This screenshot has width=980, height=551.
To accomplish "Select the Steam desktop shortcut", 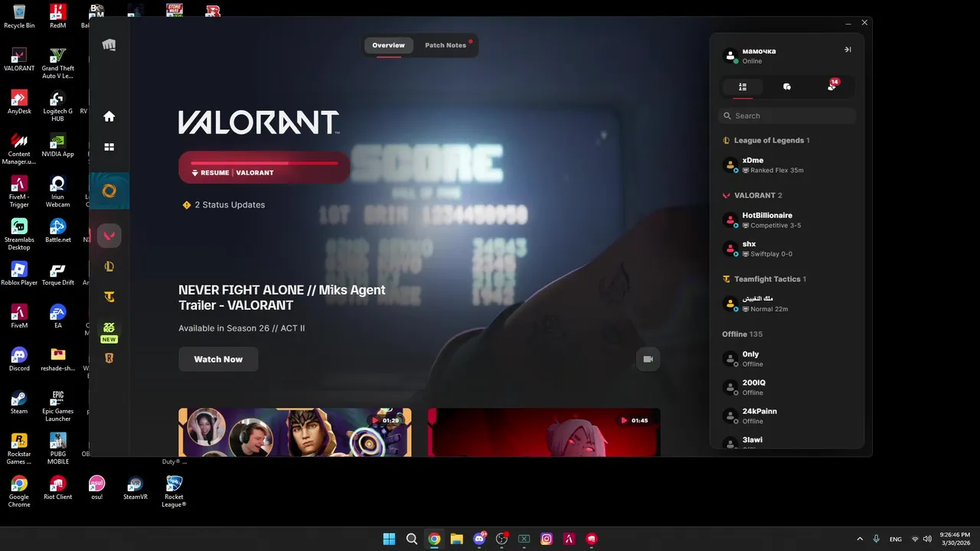I will (19, 402).
